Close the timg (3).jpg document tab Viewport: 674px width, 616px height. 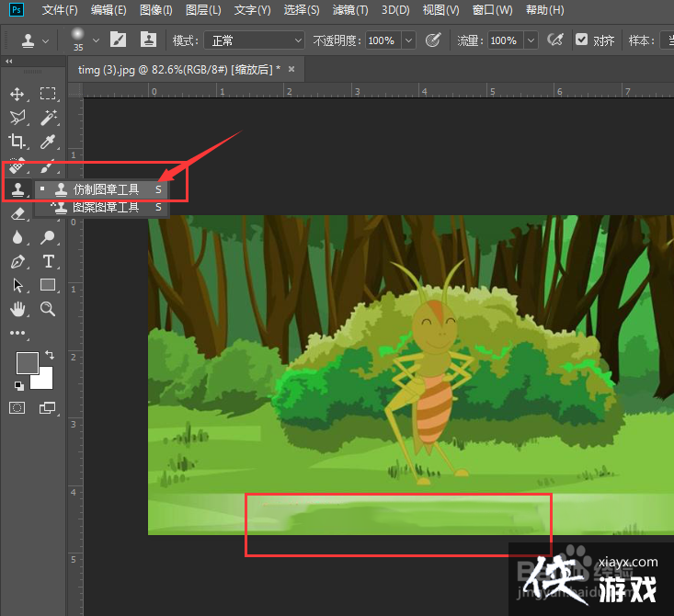tap(291, 69)
